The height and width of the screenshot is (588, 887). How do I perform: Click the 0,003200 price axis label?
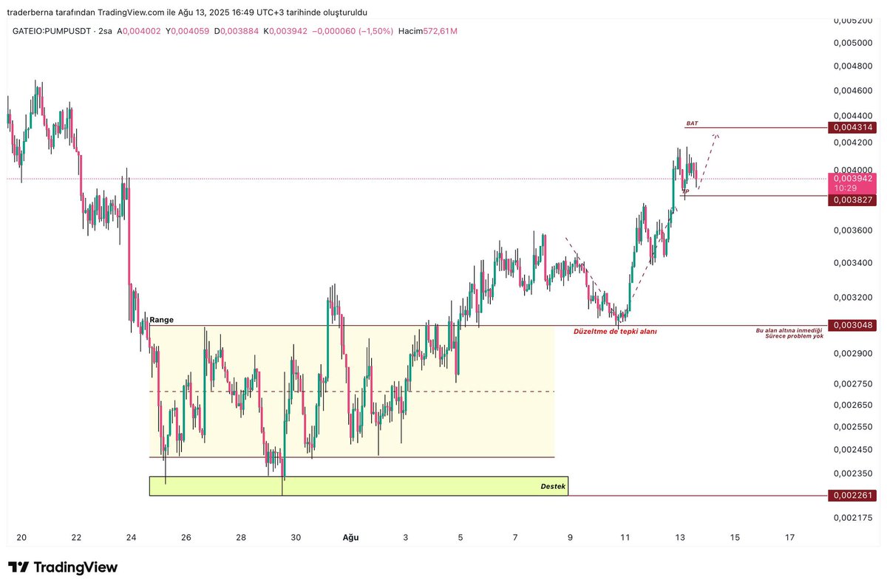853,298
